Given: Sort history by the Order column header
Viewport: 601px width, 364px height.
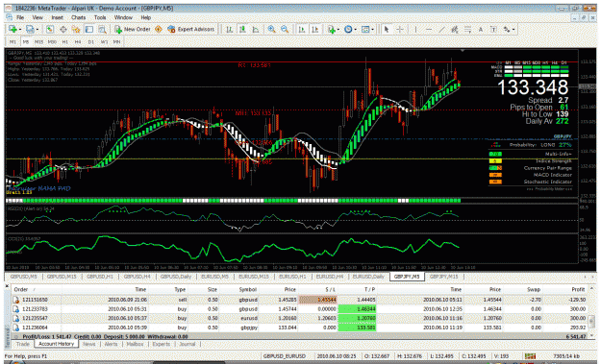Looking at the screenshot, I should click(21, 289).
